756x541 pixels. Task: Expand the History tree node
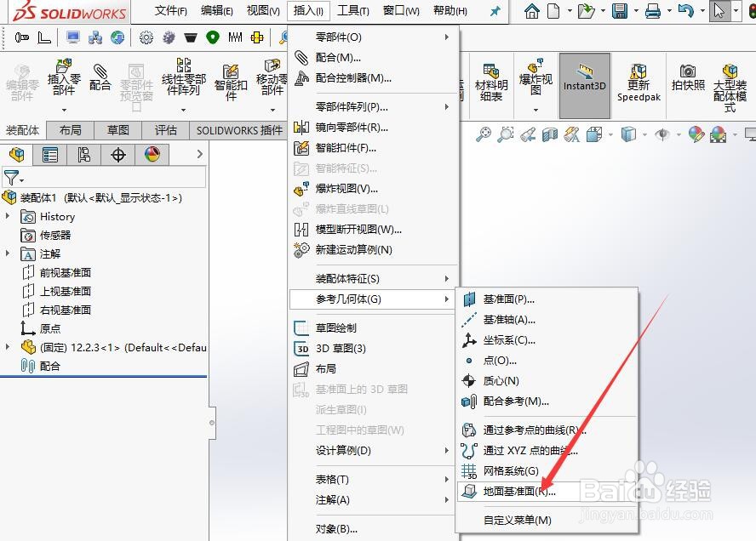pyautogui.click(x=7, y=216)
